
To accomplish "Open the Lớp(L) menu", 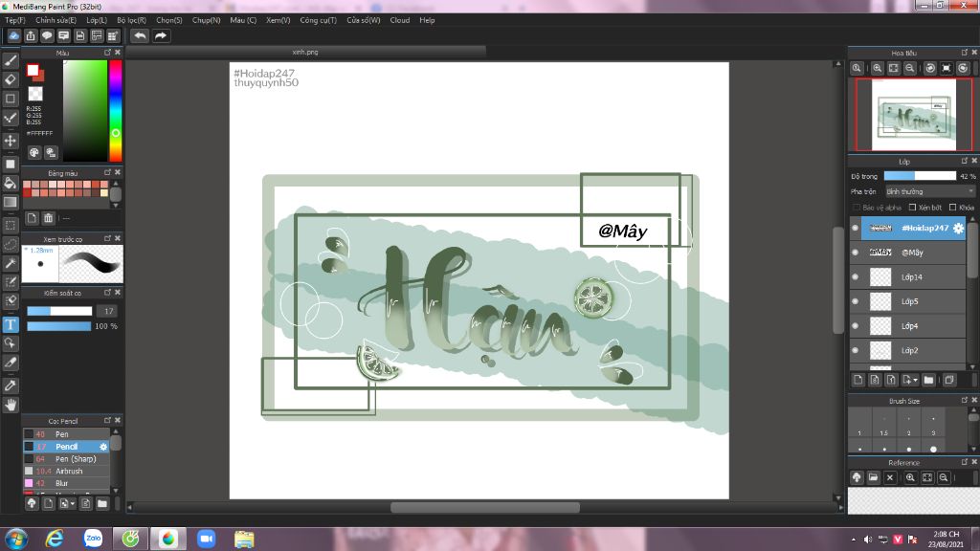I will (x=97, y=20).
